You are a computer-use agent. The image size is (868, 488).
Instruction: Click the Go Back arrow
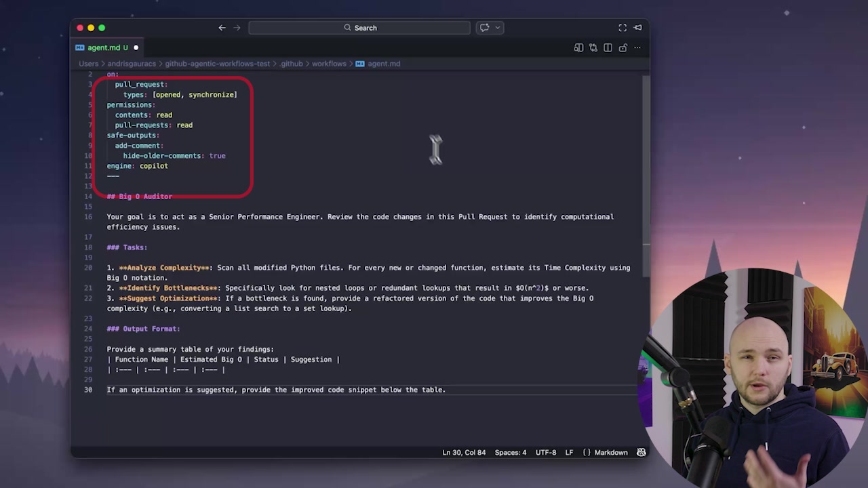point(222,28)
